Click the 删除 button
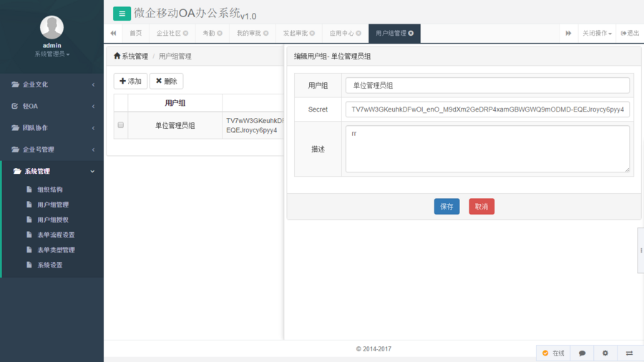This screenshot has height=362, width=644. point(166,82)
